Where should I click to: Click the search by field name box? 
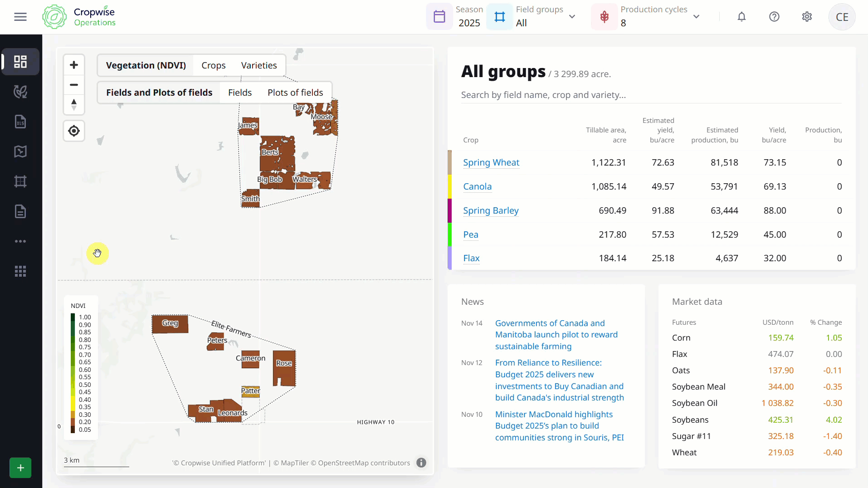[x=651, y=95]
